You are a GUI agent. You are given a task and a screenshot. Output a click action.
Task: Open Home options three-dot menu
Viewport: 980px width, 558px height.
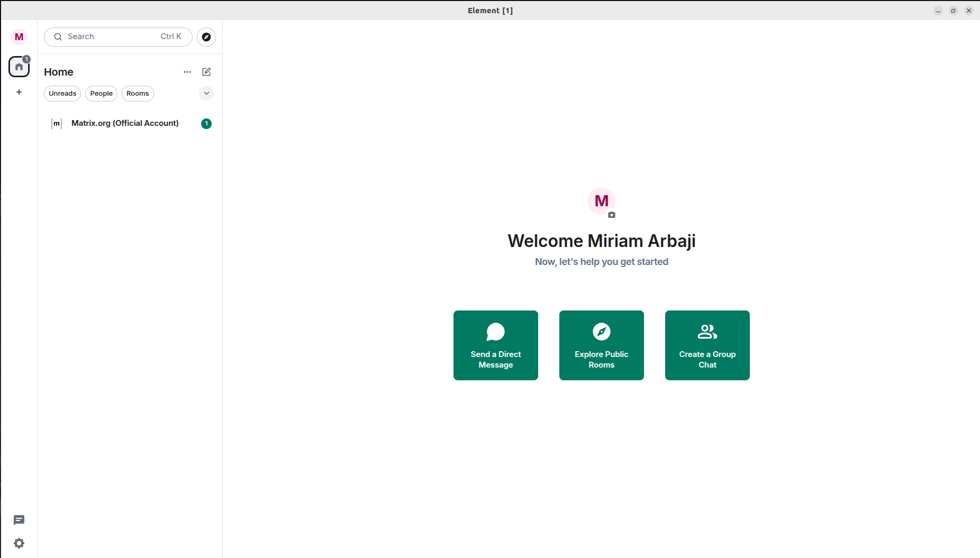point(187,72)
